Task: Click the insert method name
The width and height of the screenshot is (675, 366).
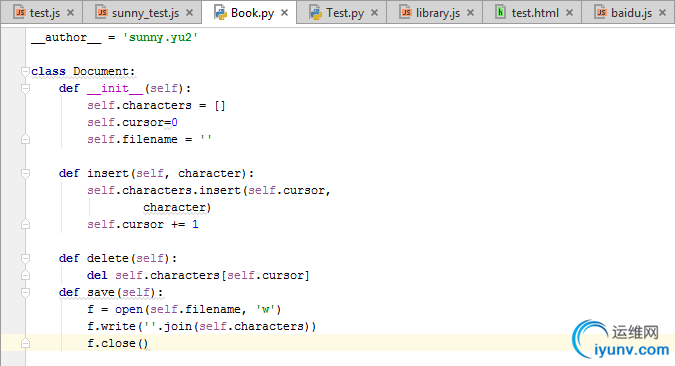Action: 108,174
